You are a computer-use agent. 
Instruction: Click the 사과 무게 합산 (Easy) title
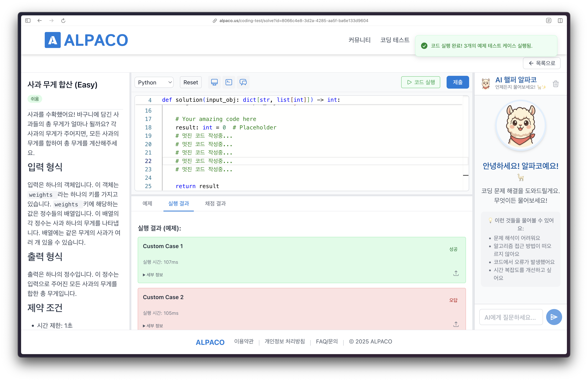pos(62,85)
